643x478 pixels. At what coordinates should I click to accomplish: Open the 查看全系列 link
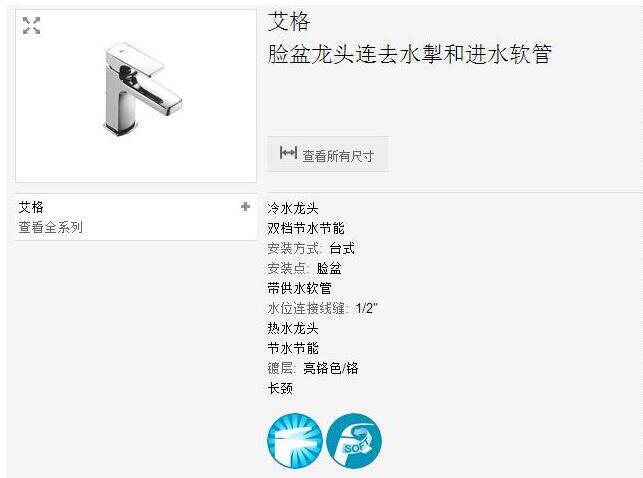(51, 227)
